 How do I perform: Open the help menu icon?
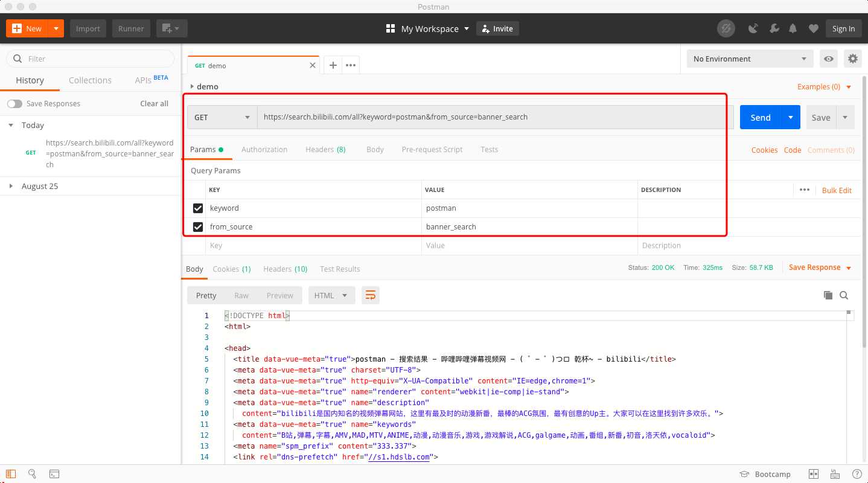click(x=857, y=474)
